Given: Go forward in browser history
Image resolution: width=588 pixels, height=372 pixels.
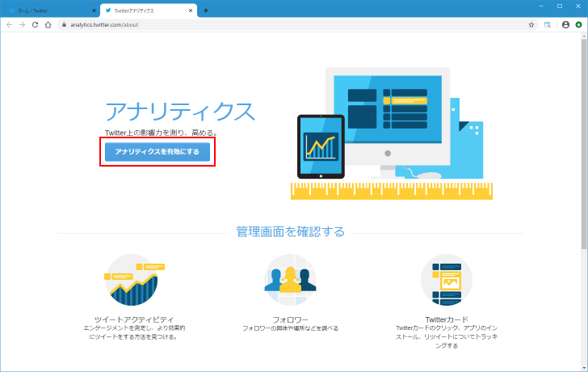Looking at the screenshot, I should click(x=22, y=25).
